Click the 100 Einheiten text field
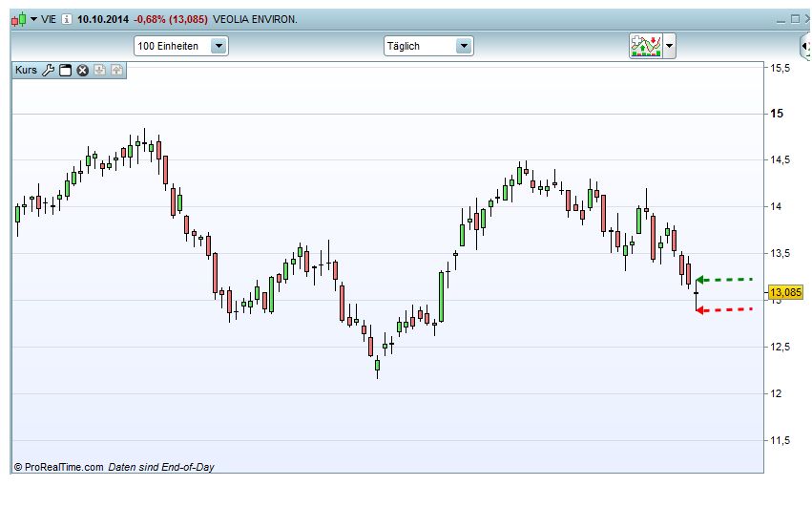Screen dimensions: 812x528 [x=173, y=46]
